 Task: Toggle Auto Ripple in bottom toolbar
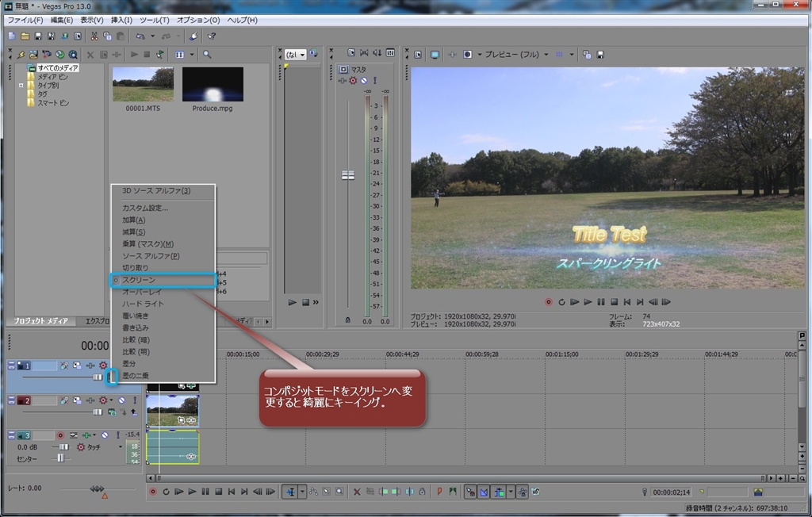(x=499, y=492)
